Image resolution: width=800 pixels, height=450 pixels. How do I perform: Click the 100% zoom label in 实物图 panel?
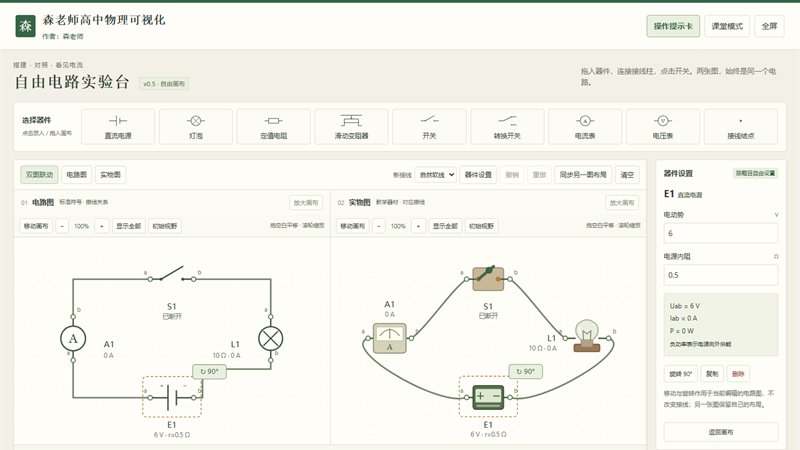pyautogui.click(x=398, y=226)
